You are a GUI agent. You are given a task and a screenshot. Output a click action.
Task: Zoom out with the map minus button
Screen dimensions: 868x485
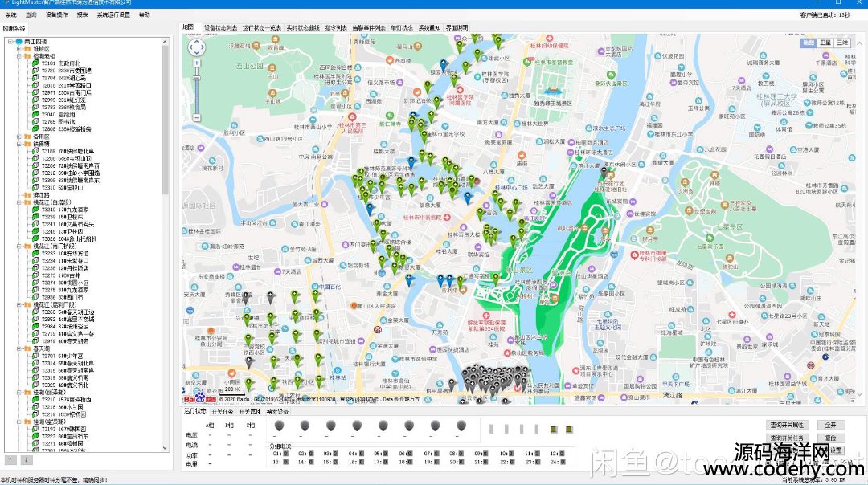[x=197, y=117]
